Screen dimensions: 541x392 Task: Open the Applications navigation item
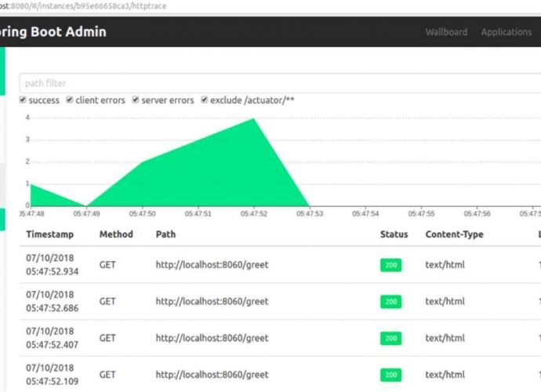click(x=506, y=32)
